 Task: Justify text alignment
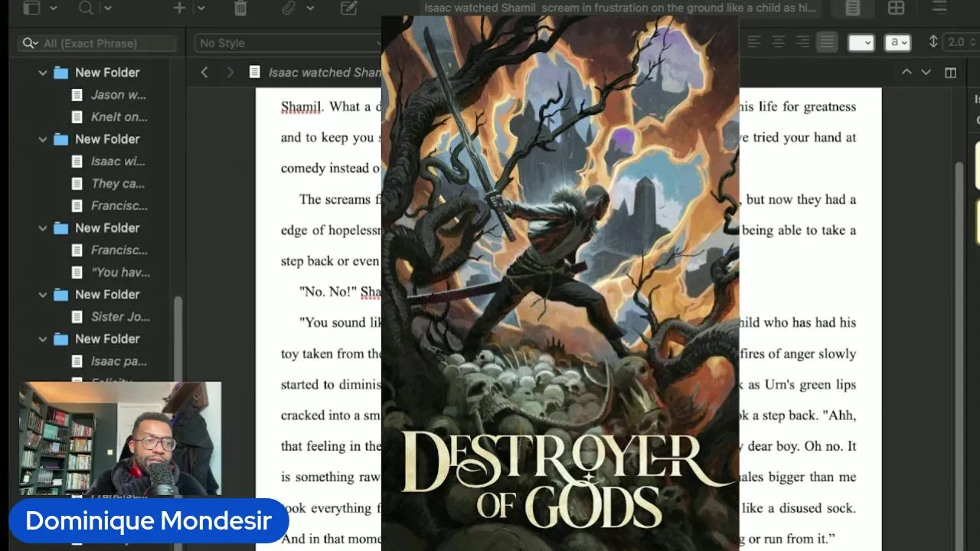(x=827, y=42)
